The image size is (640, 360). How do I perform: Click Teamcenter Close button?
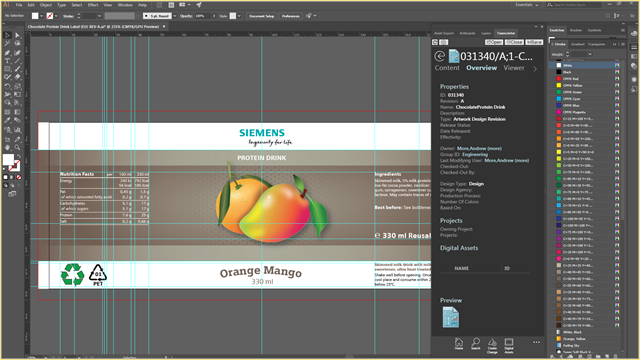click(x=514, y=42)
